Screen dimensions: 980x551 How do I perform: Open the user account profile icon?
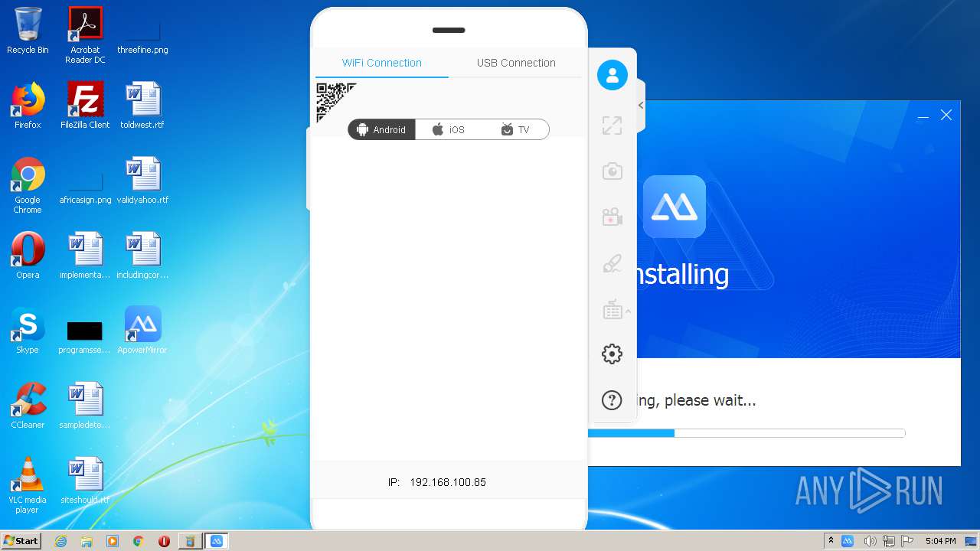612,75
